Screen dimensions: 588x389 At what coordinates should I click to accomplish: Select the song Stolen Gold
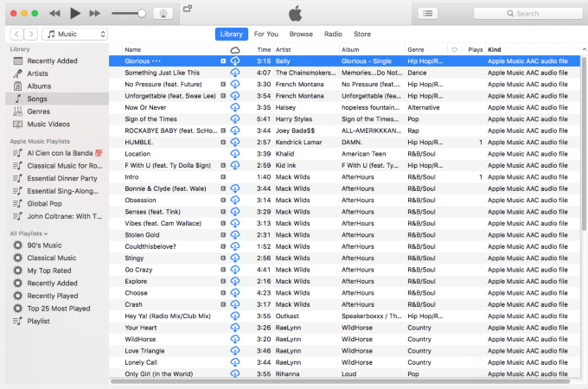[344, 235]
